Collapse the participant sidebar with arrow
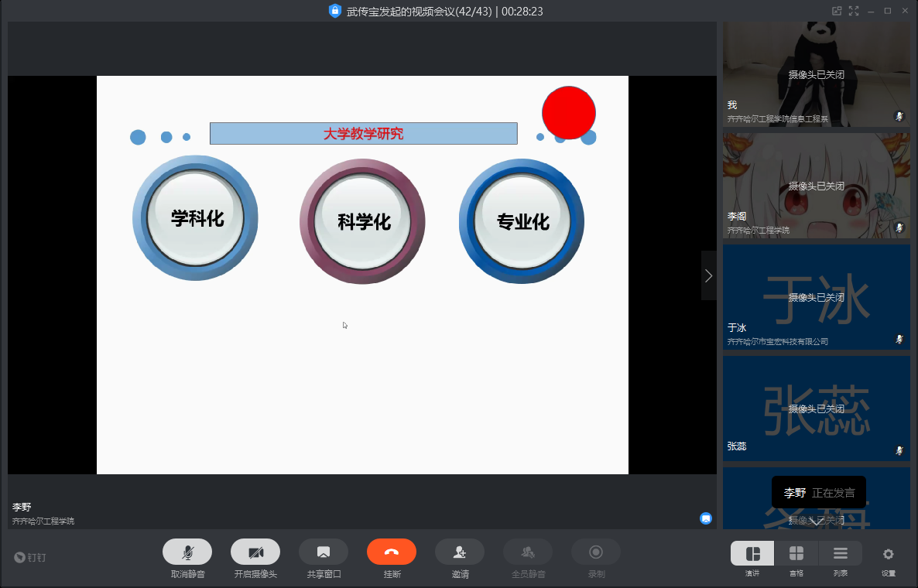Screen dimensions: 918x588 coord(708,275)
